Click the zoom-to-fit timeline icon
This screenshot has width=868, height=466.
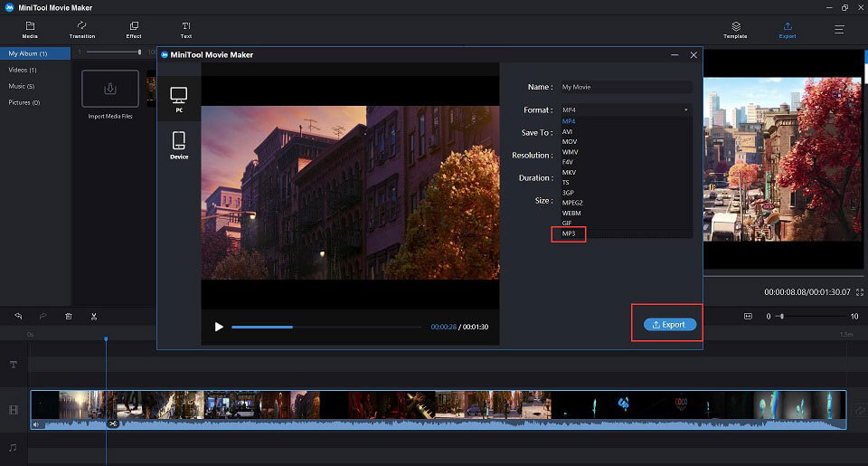click(748, 317)
